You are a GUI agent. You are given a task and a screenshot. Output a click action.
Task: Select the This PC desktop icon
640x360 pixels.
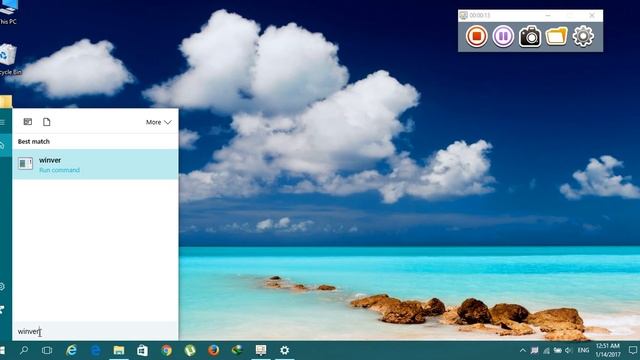(8, 13)
